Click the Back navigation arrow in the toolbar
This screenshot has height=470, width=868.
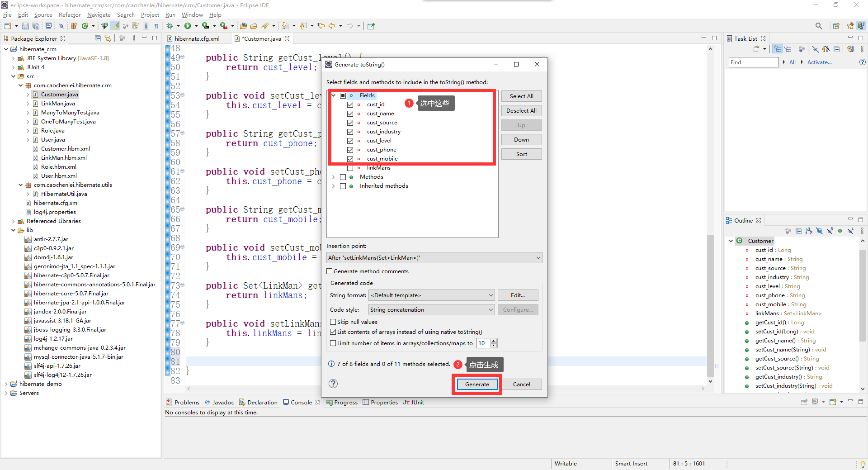(332, 26)
